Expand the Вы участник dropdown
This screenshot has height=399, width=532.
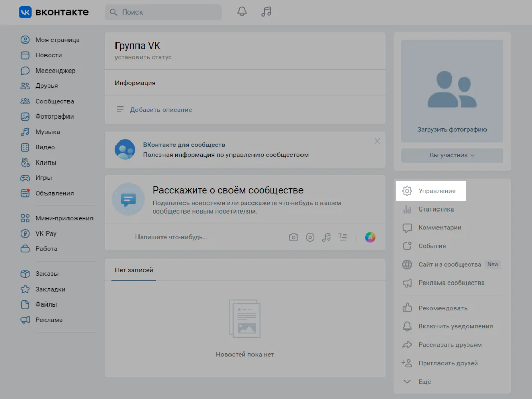pos(452,155)
